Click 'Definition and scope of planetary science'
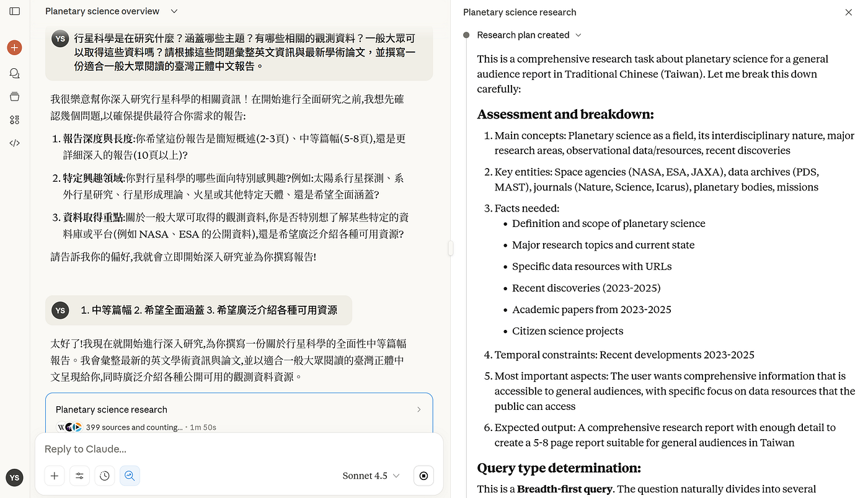Image resolution: width=868 pixels, height=498 pixels. [x=609, y=223]
